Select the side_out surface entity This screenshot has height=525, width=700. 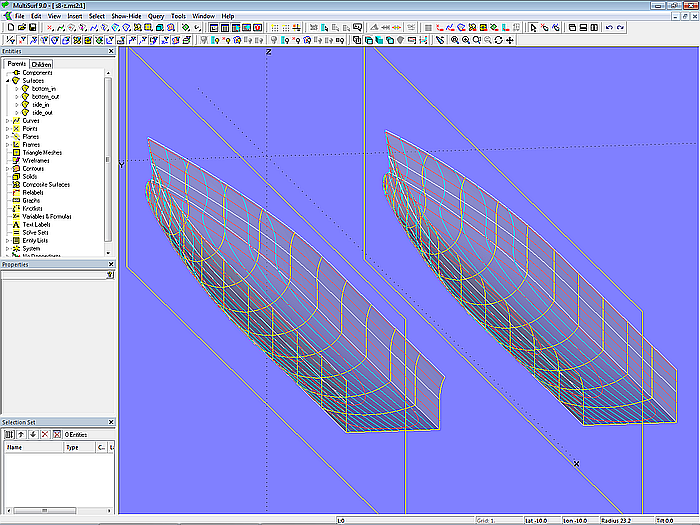(x=42, y=113)
